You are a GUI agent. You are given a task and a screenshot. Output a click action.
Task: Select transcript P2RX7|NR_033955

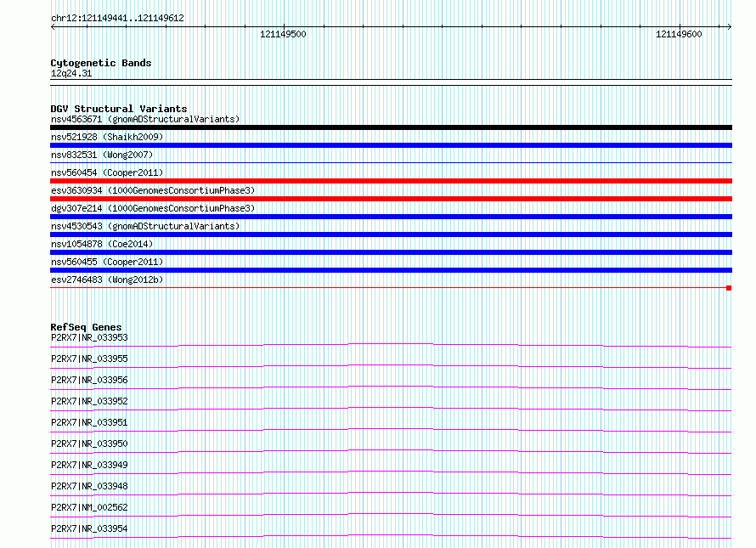pos(89,359)
